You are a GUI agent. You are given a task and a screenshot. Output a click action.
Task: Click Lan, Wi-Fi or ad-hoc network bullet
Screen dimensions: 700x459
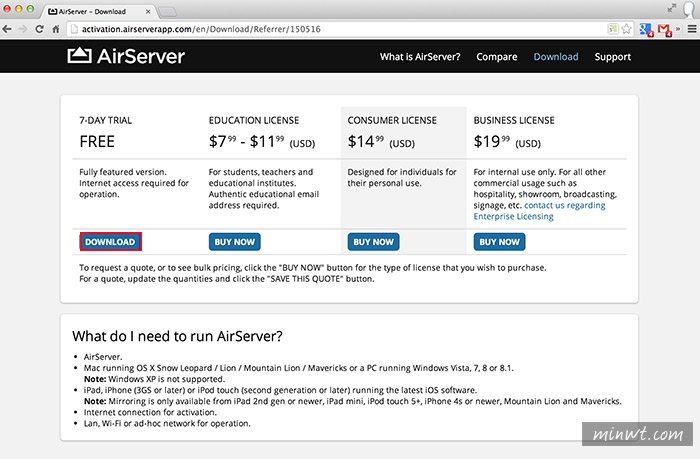tap(167, 423)
